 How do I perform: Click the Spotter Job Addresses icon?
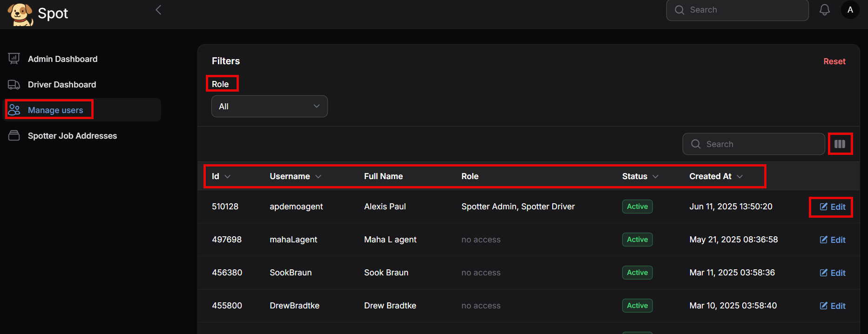click(14, 135)
